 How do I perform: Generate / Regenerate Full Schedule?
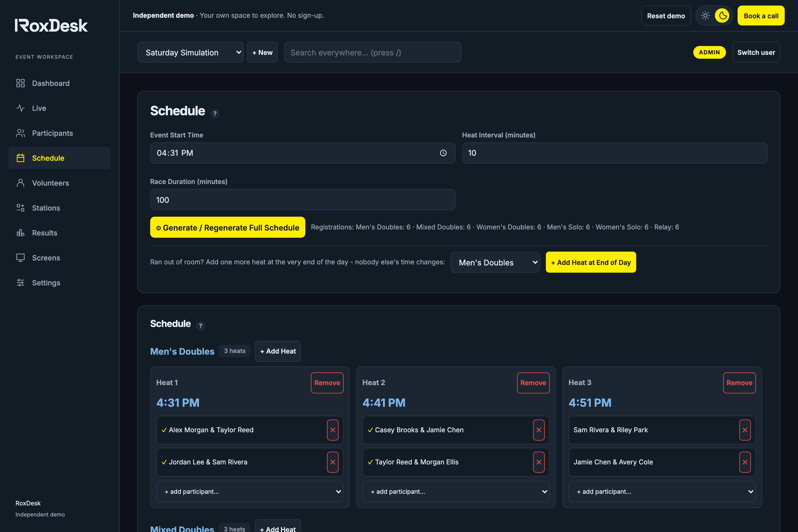pyautogui.click(x=228, y=227)
